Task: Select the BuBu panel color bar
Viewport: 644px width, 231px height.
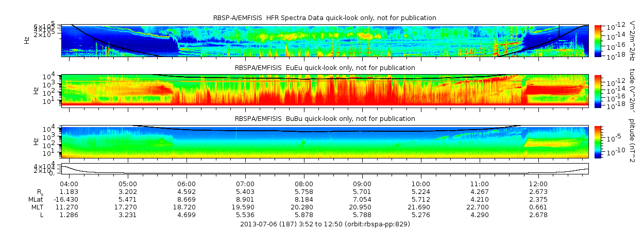Action: pos(598,141)
